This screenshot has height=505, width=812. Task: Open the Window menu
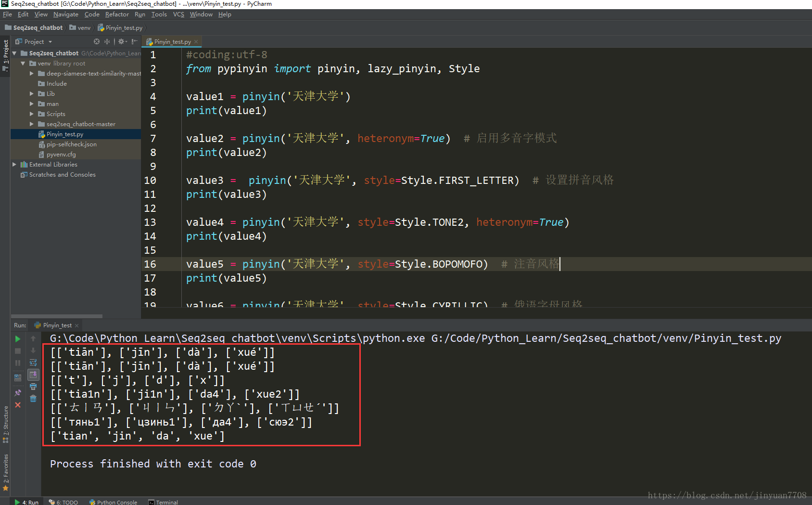(201, 14)
